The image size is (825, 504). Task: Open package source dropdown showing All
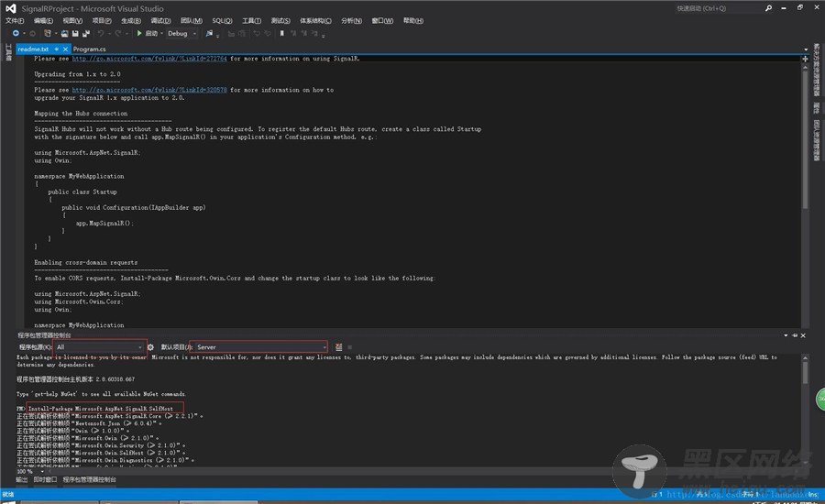[100, 347]
